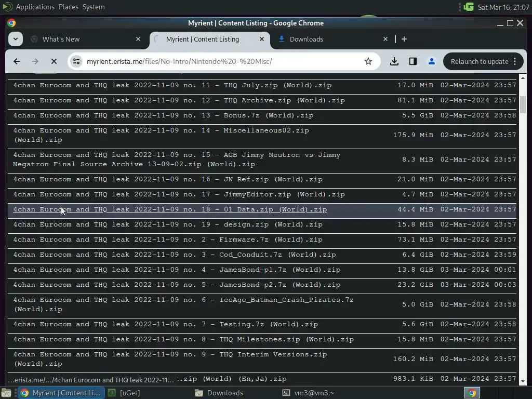This screenshot has width=532, height=399.
Task: Click the 983.1 KiB size cell
Action: tap(413, 379)
